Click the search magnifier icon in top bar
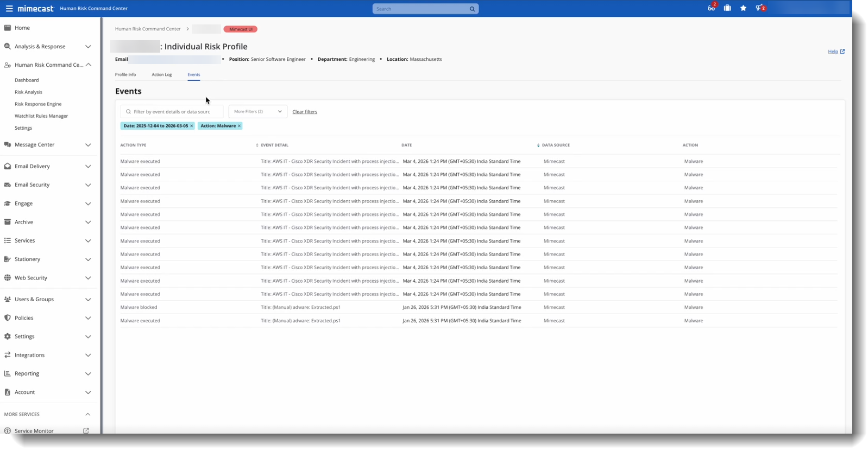The height and width of the screenshot is (451, 868). (x=472, y=9)
